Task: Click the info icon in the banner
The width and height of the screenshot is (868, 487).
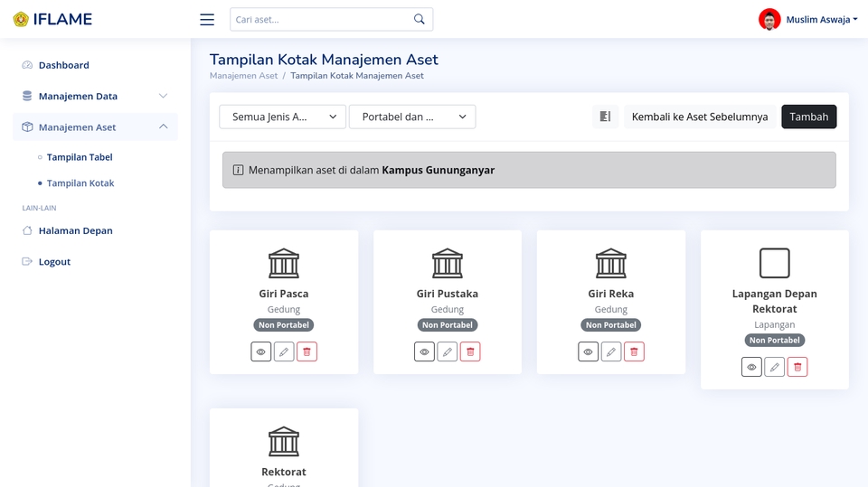Action: click(x=238, y=170)
